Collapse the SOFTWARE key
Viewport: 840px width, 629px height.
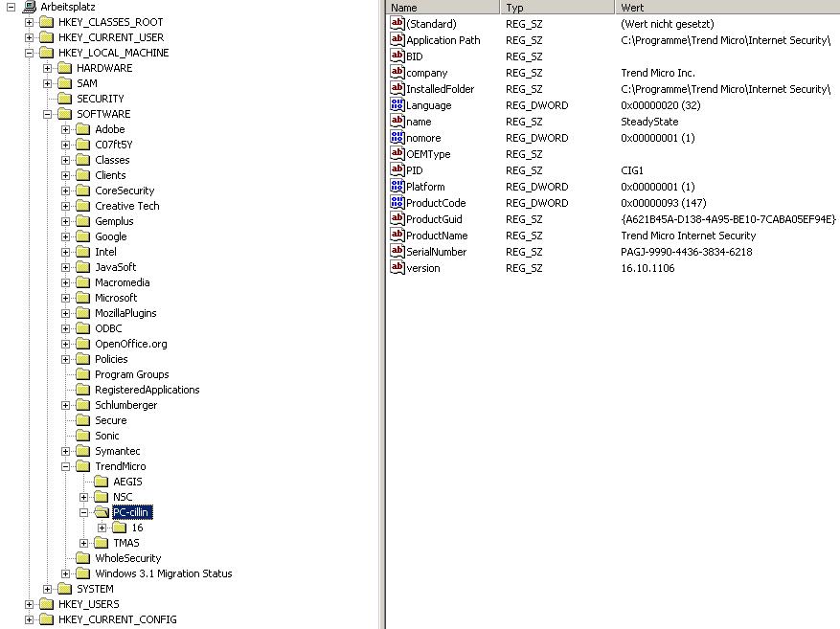coord(47,114)
